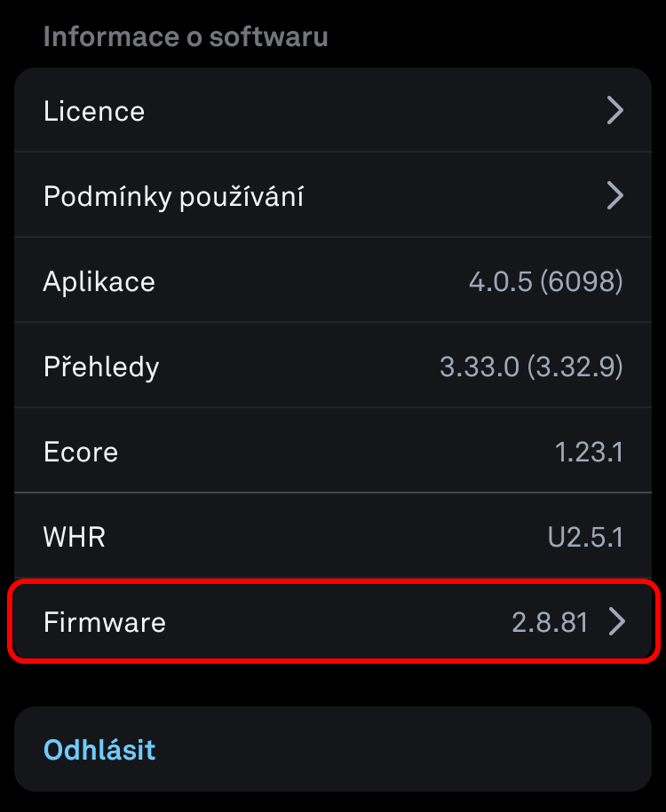The height and width of the screenshot is (812, 666).
Task: Click the U2.5.1 version value
Action: tap(585, 537)
